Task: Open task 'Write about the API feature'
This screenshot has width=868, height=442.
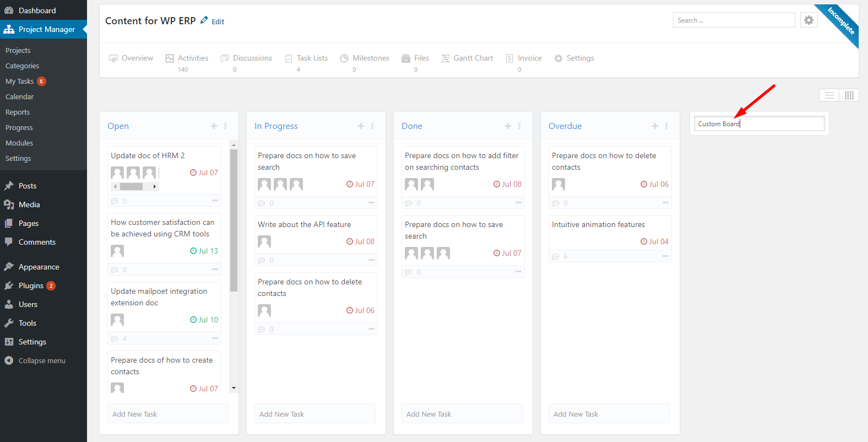Action: pos(304,224)
